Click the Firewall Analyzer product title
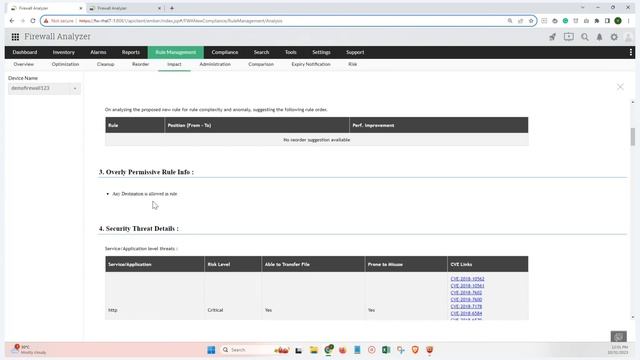 coord(57,36)
